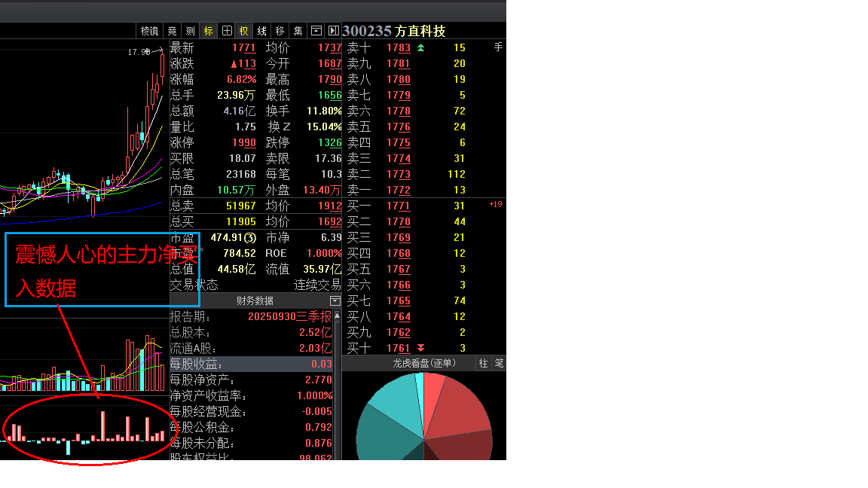Click the 卖六 price 1778
The width and height of the screenshot is (868, 488).
(399, 111)
